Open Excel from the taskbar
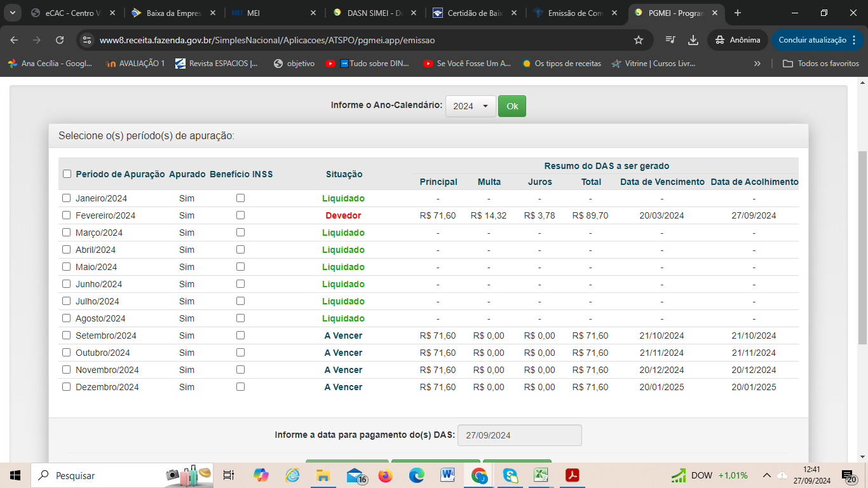Viewport: 868px width, 488px height. 541,475
